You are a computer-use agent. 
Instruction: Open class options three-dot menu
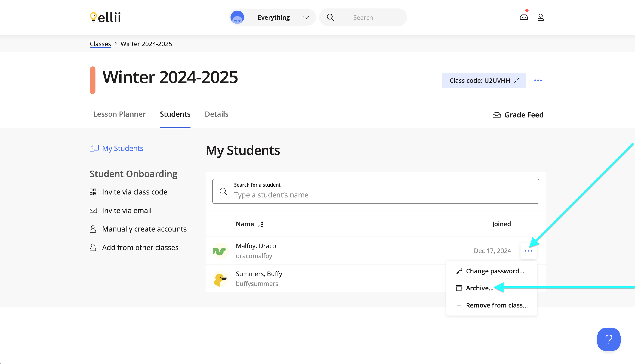(x=538, y=80)
